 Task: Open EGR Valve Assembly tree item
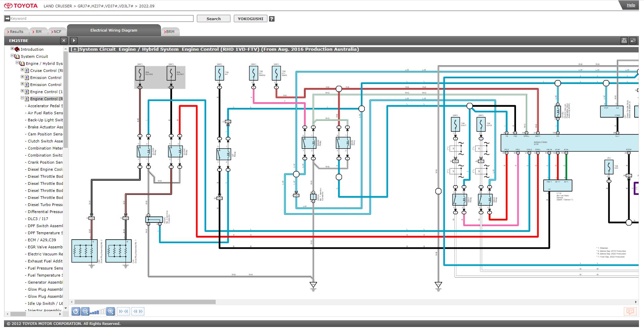[x=45, y=247]
